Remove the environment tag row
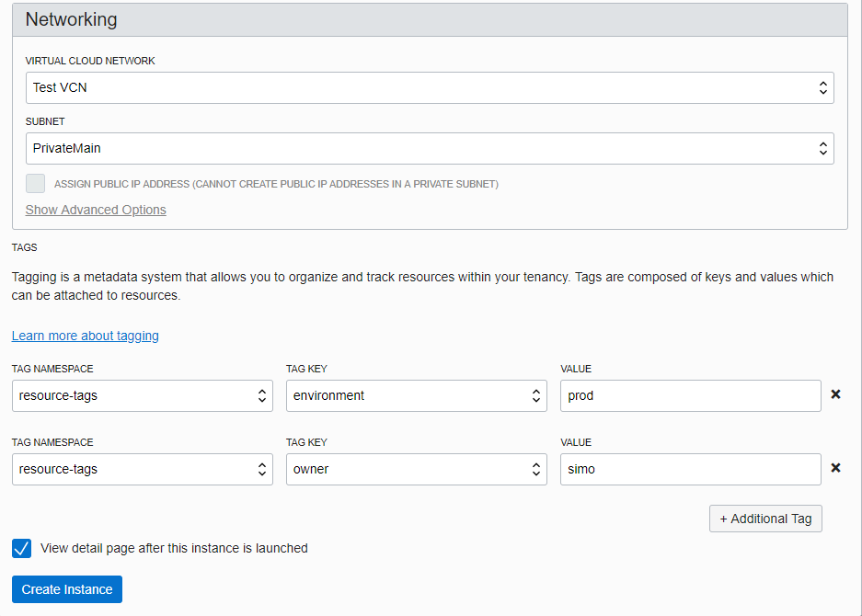The image size is (862, 616). pyautogui.click(x=835, y=394)
